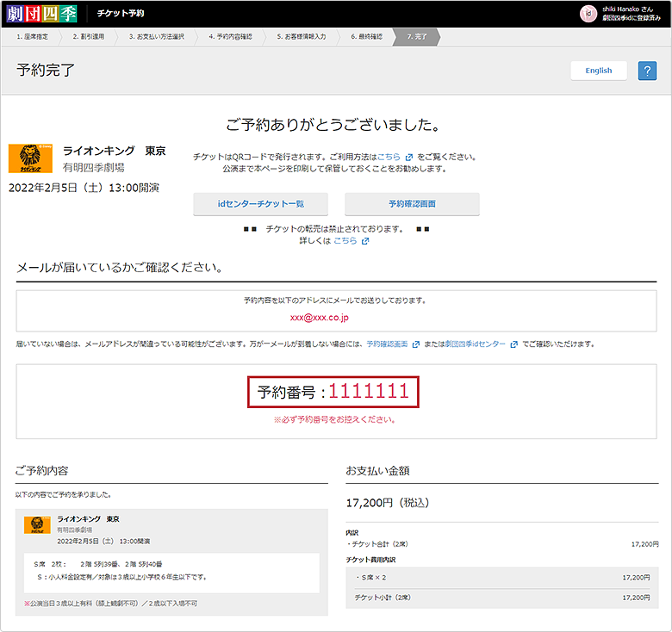Select step 1. 座席指定 in progress bar
This screenshot has width=672, height=632.
33,37
